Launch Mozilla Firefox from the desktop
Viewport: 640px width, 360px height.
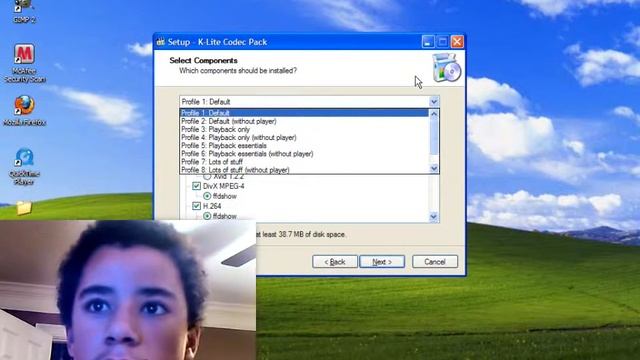tap(24, 110)
